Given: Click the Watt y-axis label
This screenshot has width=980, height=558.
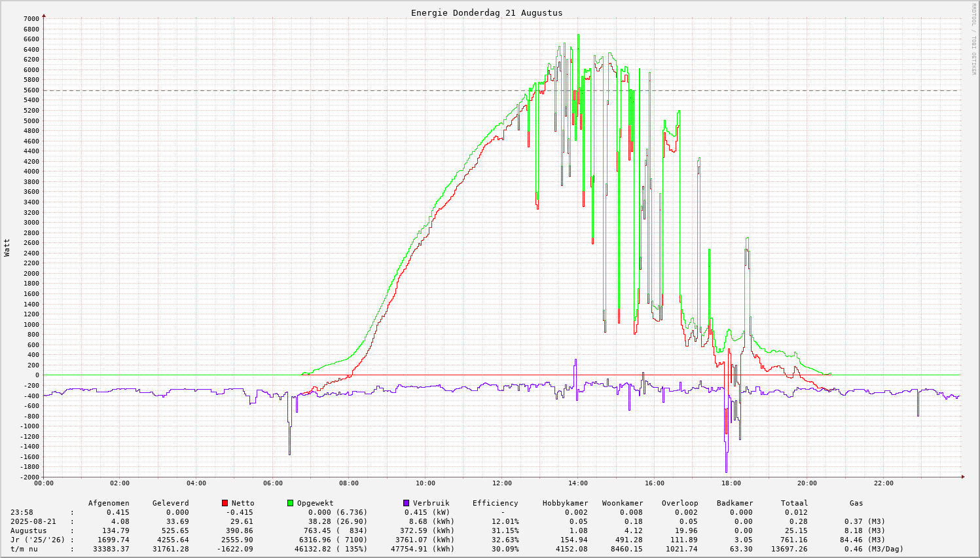Looking at the screenshot, I should click(7, 247).
